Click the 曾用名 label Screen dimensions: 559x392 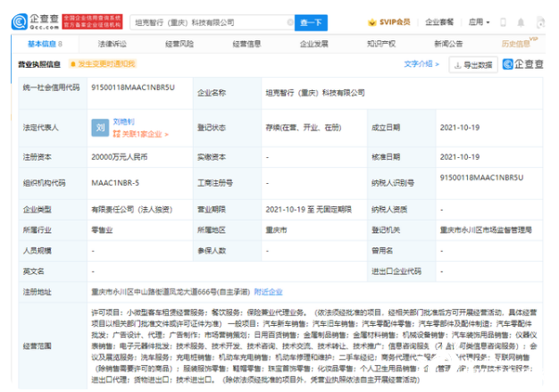click(x=382, y=251)
